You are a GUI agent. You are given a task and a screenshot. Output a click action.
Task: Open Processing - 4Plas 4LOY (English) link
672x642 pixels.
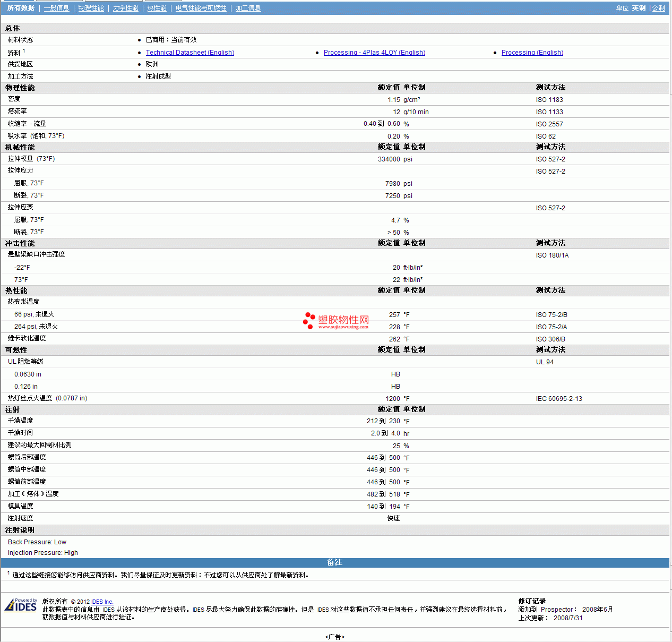point(374,53)
